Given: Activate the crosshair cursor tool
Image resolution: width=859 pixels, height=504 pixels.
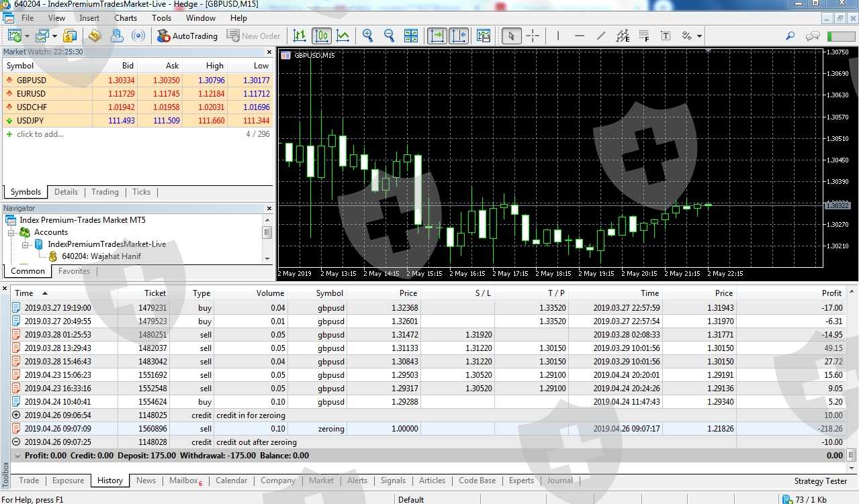Looking at the screenshot, I should (533, 36).
